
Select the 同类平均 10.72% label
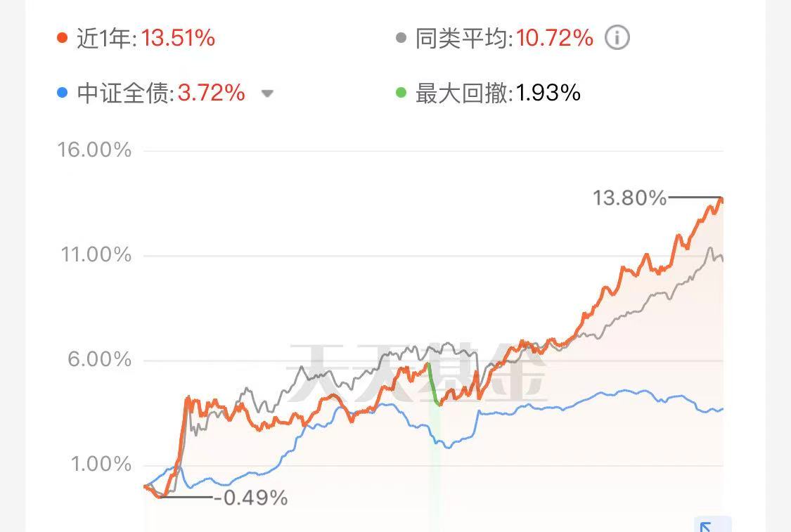504,39
